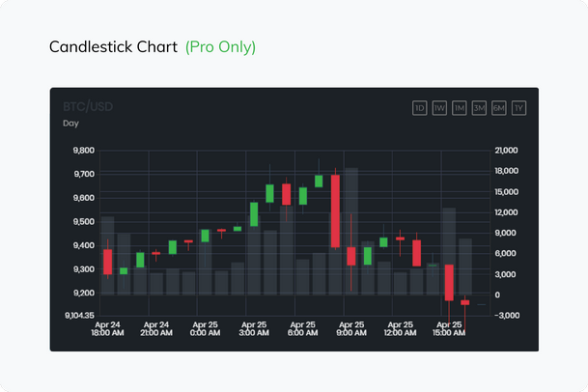The image size is (588, 392).
Task: Click the Apr 25 15:00 AM axis label
Action: pyautogui.click(x=449, y=329)
